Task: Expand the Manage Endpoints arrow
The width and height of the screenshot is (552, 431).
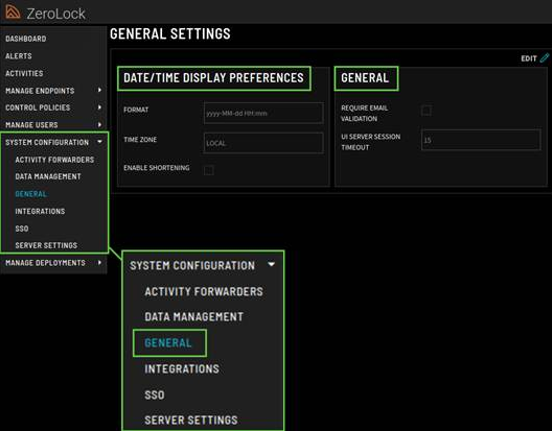Action: click(100, 90)
